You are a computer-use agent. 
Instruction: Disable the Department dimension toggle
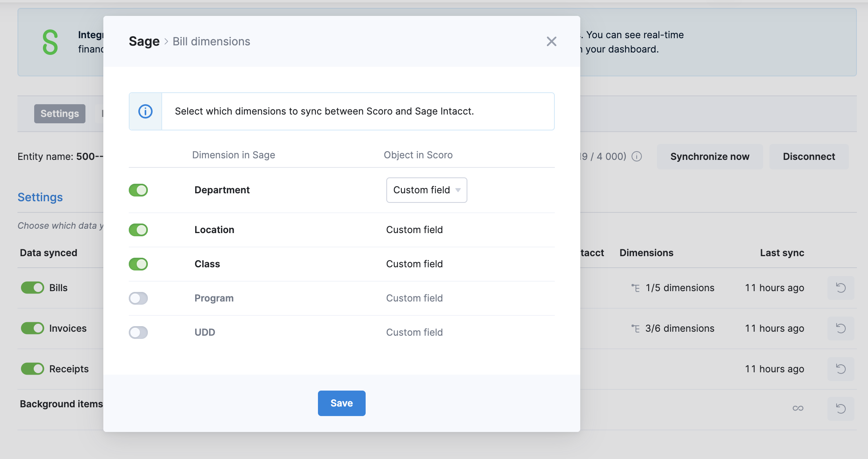pyautogui.click(x=138, y=190)
